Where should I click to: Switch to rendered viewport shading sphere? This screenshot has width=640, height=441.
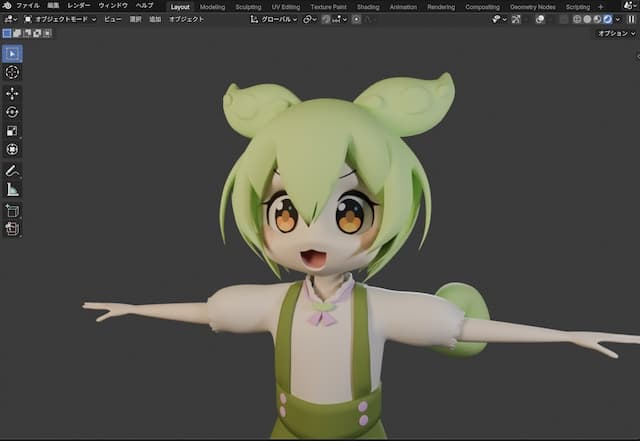click(607, 19)
